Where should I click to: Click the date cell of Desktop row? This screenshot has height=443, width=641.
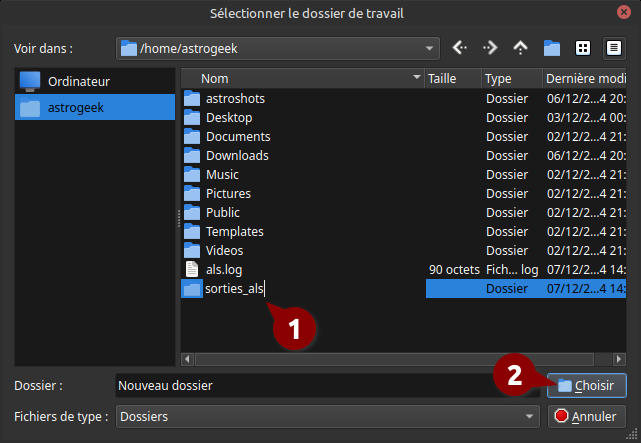point(586,118)
